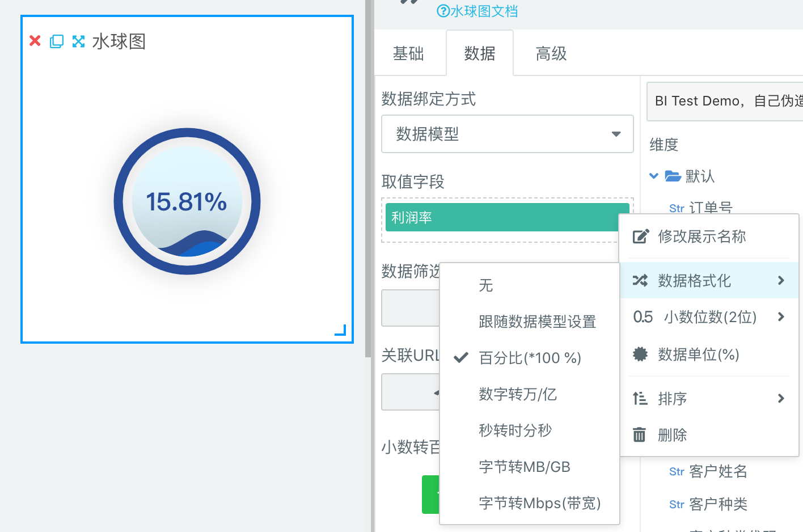Click the badge icon beside 数据单位
803x532 pixels.
(640, 354)
